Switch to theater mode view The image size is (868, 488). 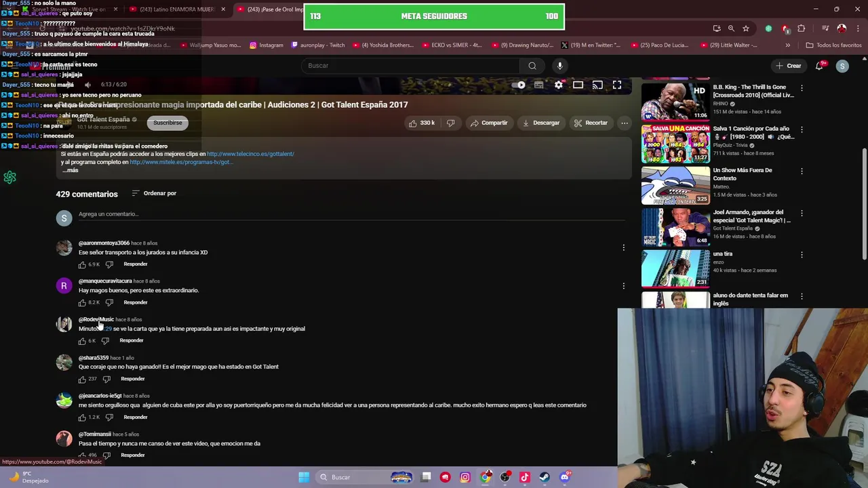coord(578,85)
